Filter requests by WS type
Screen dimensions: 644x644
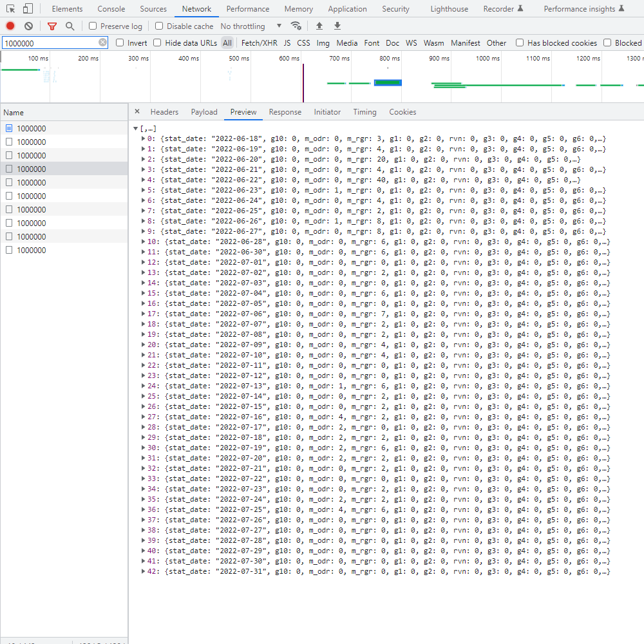411,43
